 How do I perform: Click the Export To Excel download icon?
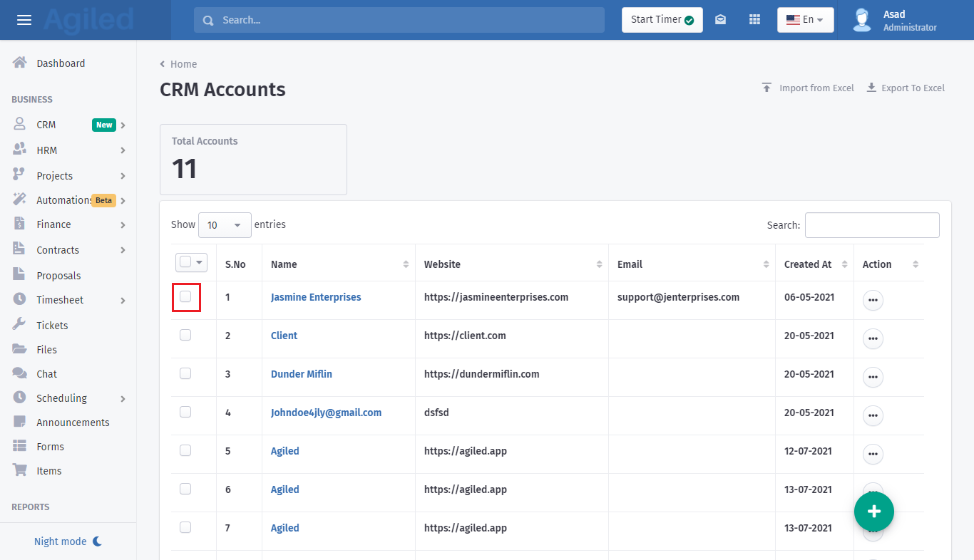pyautogui.click(x=871, y=88)
